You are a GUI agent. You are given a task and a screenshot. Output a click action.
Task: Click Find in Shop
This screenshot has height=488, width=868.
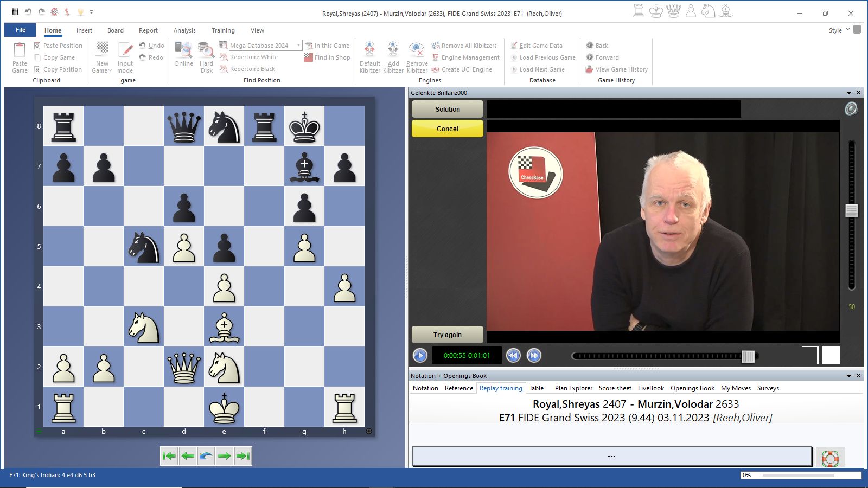click(x=327, y=57)
